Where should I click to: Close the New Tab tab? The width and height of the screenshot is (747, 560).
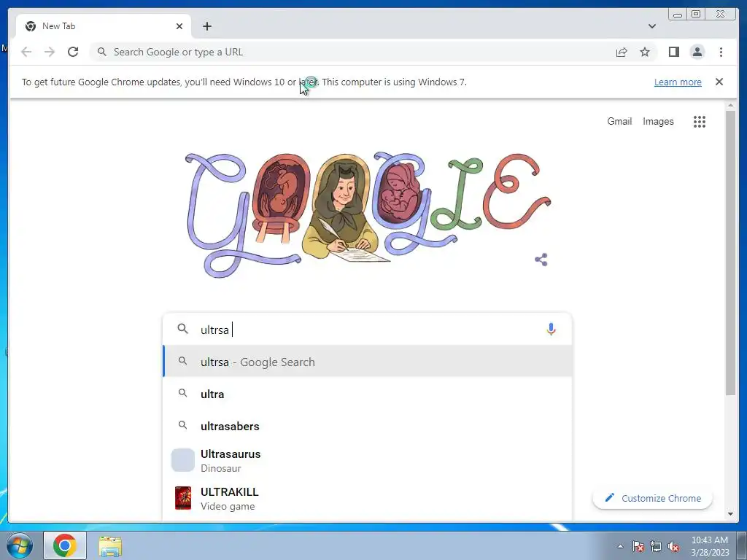tap(179, 26)
